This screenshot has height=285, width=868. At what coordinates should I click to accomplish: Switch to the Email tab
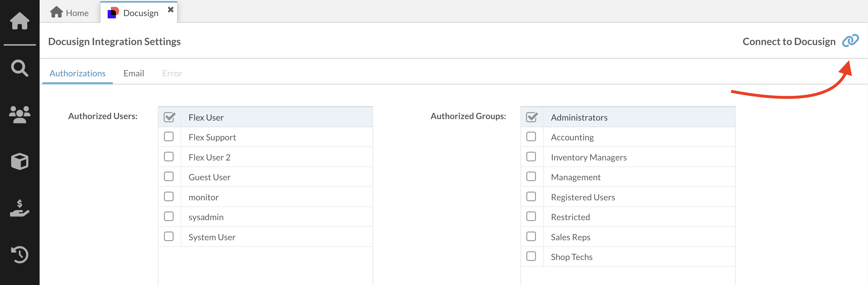tap(134, 73)
